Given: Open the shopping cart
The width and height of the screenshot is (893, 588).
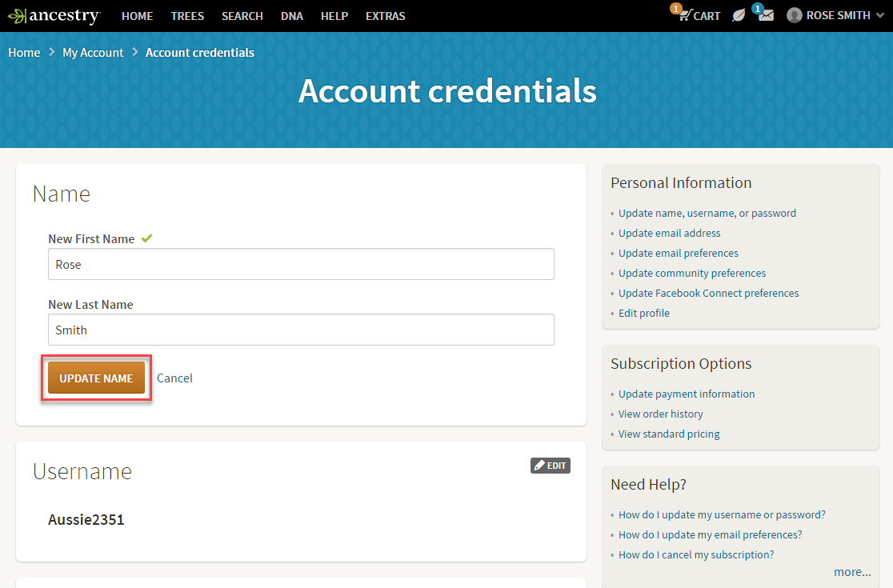Looking at the screenshot, I should pyautogui.click(x=698, y=16).
